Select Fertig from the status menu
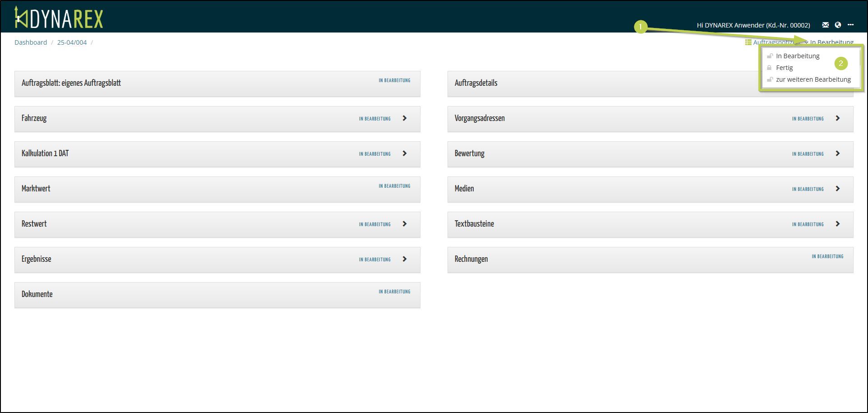This screenshot has height=413, width=868. point(784,68)
